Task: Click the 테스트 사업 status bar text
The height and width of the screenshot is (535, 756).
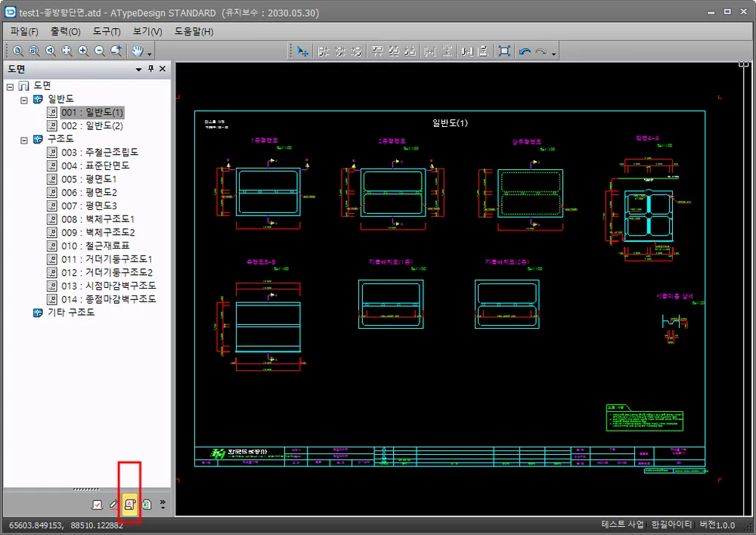Action: 622,524
